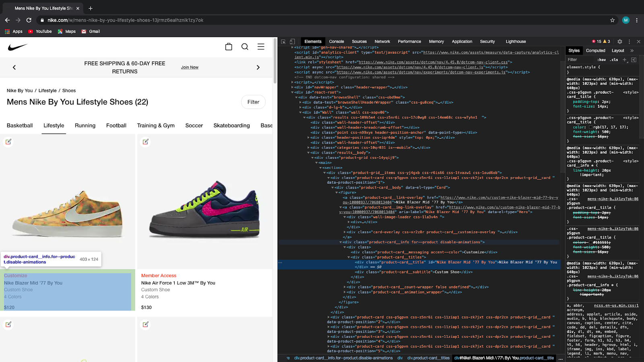Expand product-card__animation_wrapper node
644x362 pixels.
[345, 292]
